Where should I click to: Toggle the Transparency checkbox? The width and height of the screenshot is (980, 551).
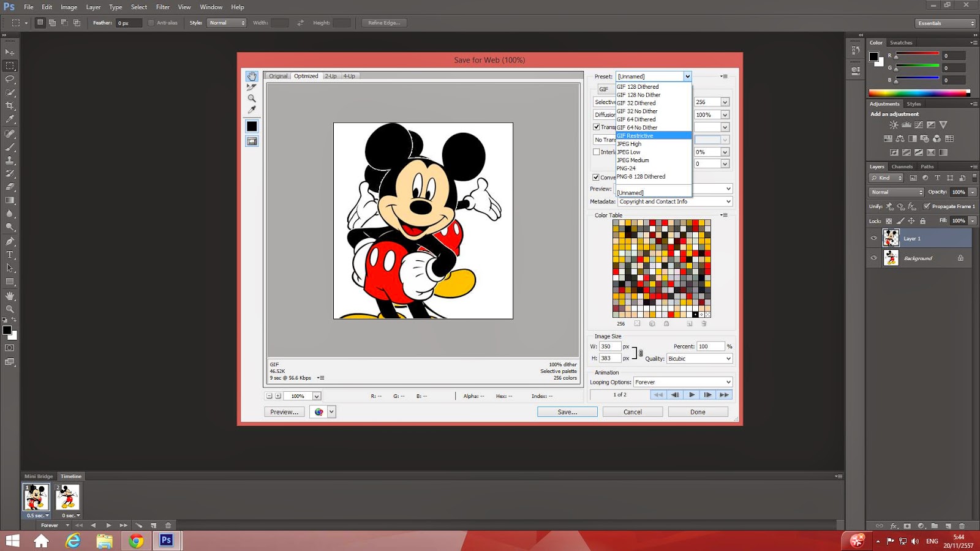click(x=597, y=127)
